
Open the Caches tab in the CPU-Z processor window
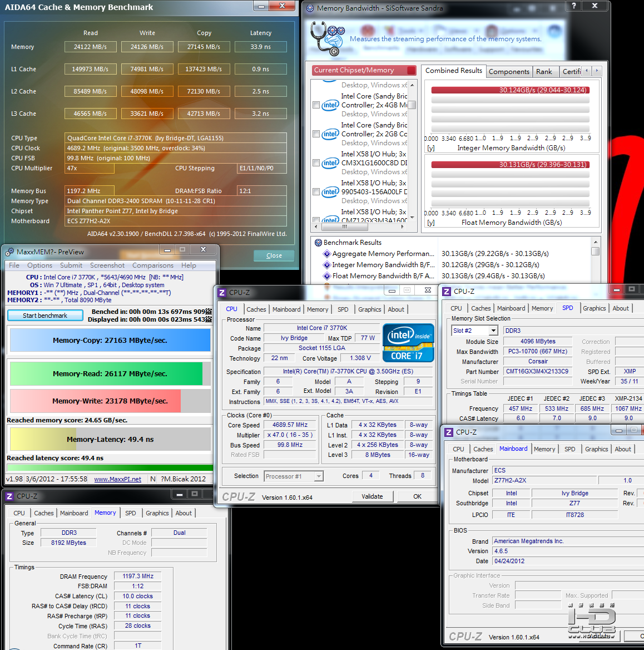256,309
